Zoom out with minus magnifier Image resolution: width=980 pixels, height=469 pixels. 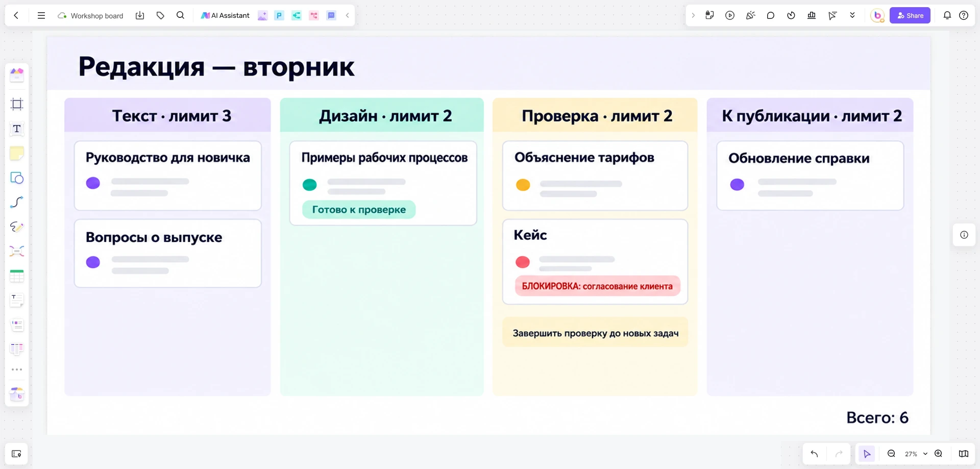[891, 454]
